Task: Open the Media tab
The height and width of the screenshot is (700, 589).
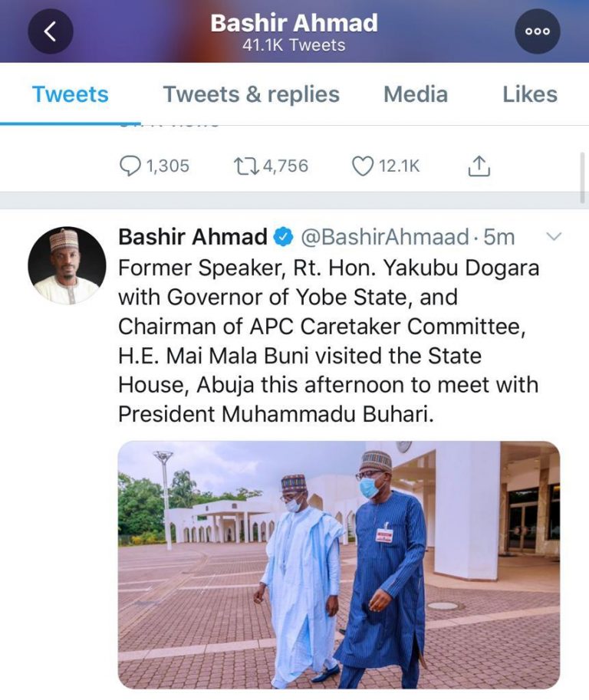Action: click(415, 94)
